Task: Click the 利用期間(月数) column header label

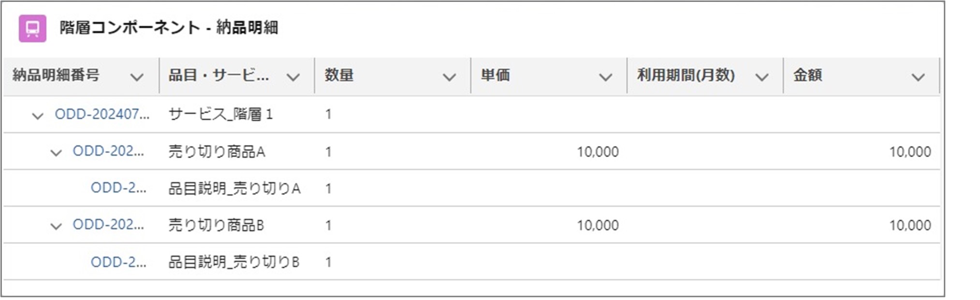Action: click(686, 75)
